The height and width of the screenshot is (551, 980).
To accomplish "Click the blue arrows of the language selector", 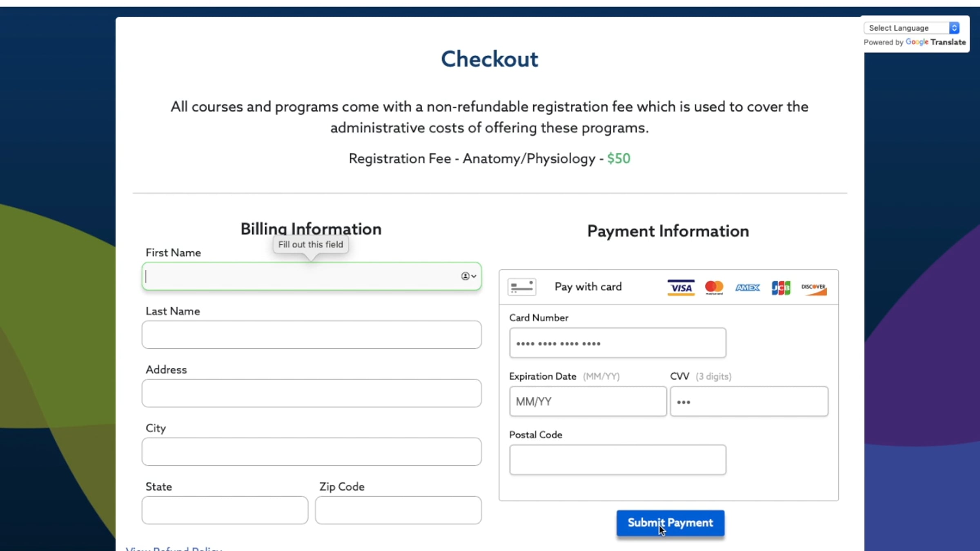I will (954, 28).
